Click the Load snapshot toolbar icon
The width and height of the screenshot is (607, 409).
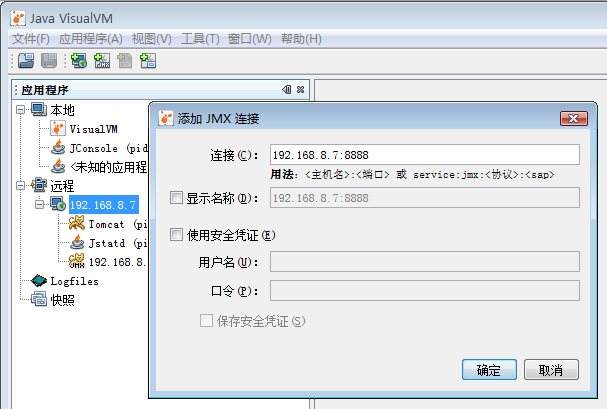(x=26, y=61)
